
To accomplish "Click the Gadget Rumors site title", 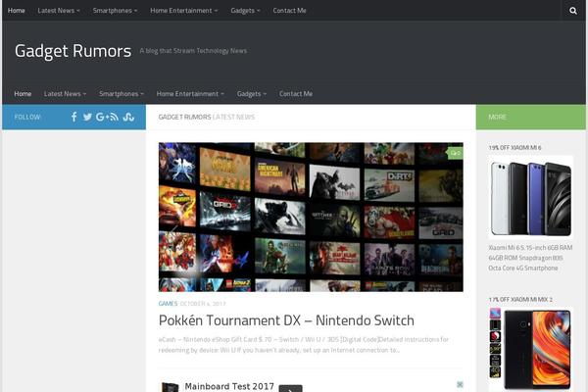I will pyautogui.click(x=73, y=51).
